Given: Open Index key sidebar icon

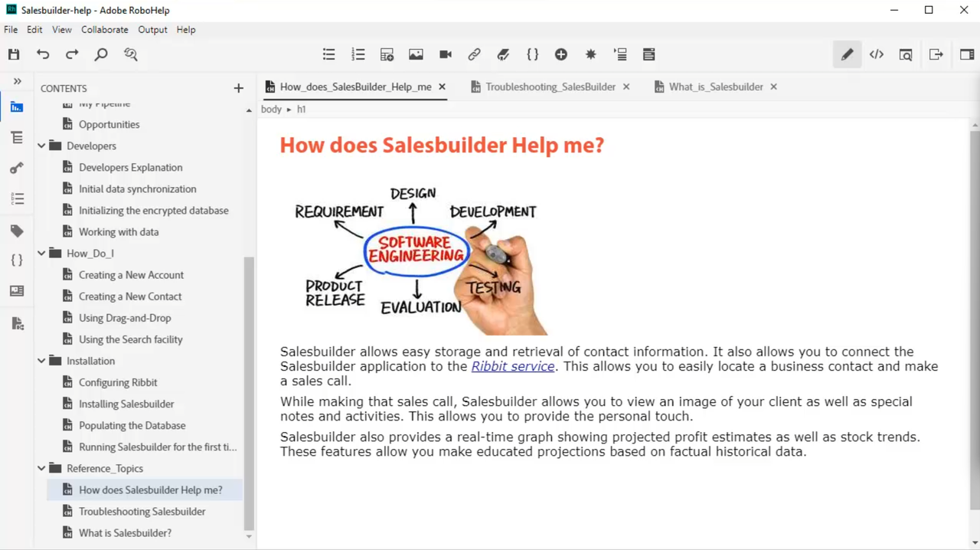Looking at the screenshot, I should 17,168.
